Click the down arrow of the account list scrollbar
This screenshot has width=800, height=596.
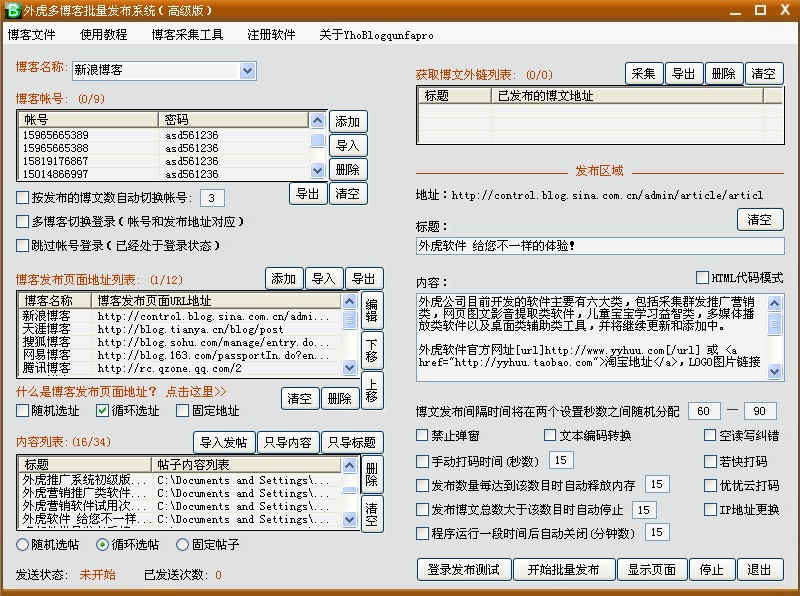(317, 170)
